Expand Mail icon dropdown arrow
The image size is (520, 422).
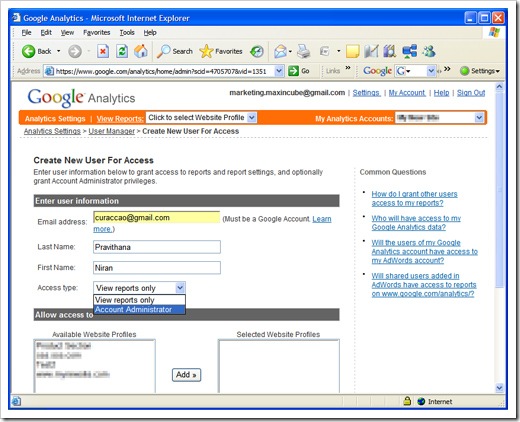(x=290, y=51)
